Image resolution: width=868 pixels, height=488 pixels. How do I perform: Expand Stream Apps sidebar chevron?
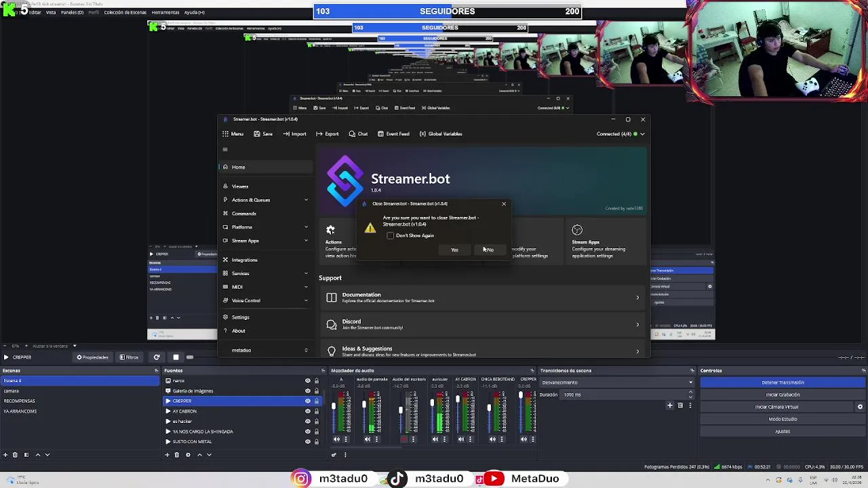[x=306, y=241]
